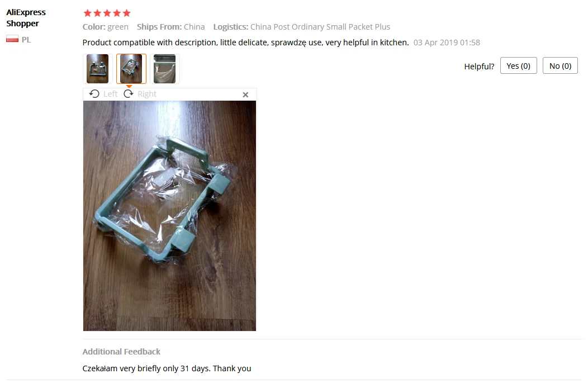The height and width of the screenshot is (383, 588).
Task: Click the review date 03 Apr 2019
Action: (x=447, y=42)
